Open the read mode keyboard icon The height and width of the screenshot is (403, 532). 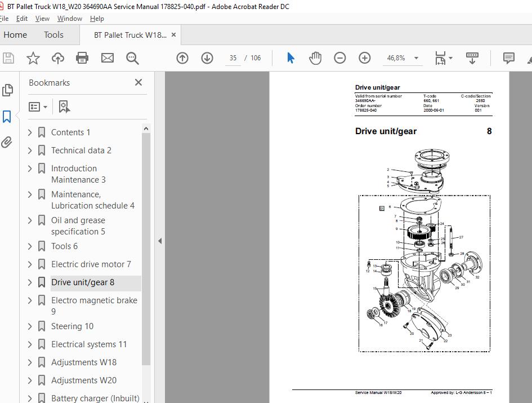pyautogui.click(x=472, y=58)
